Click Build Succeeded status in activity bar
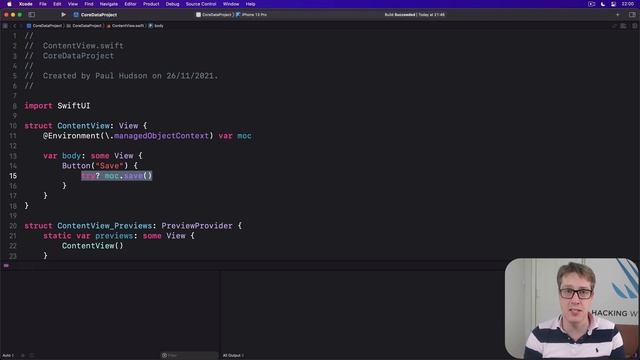 pos(414,15)
